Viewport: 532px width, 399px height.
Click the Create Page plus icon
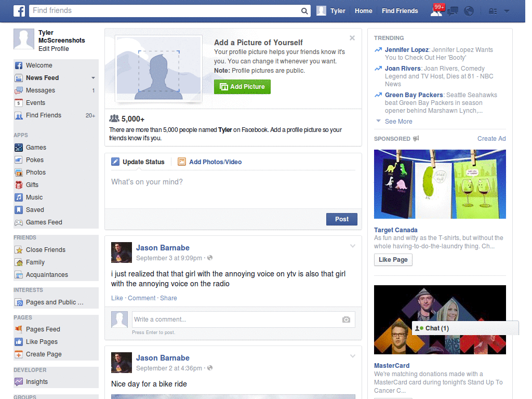19,354
